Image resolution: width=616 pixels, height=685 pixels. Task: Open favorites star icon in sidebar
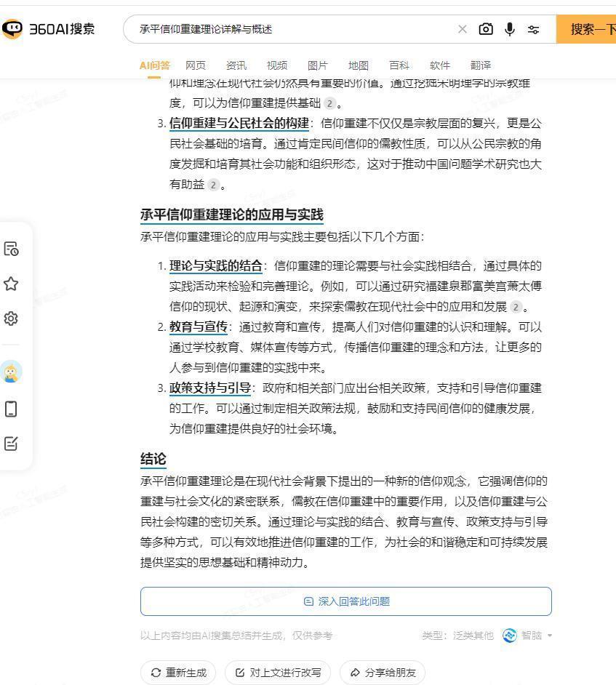[11, 284]
